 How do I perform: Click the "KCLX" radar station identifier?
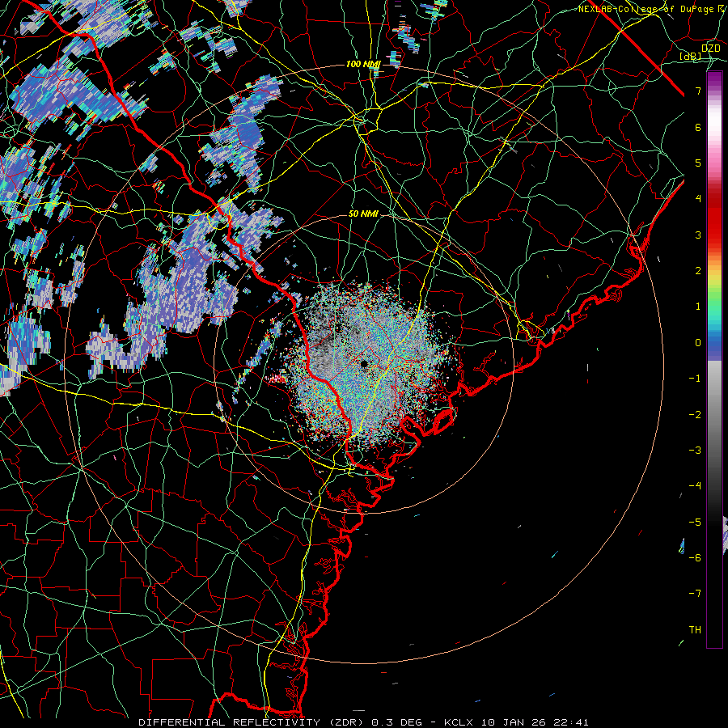459,722
